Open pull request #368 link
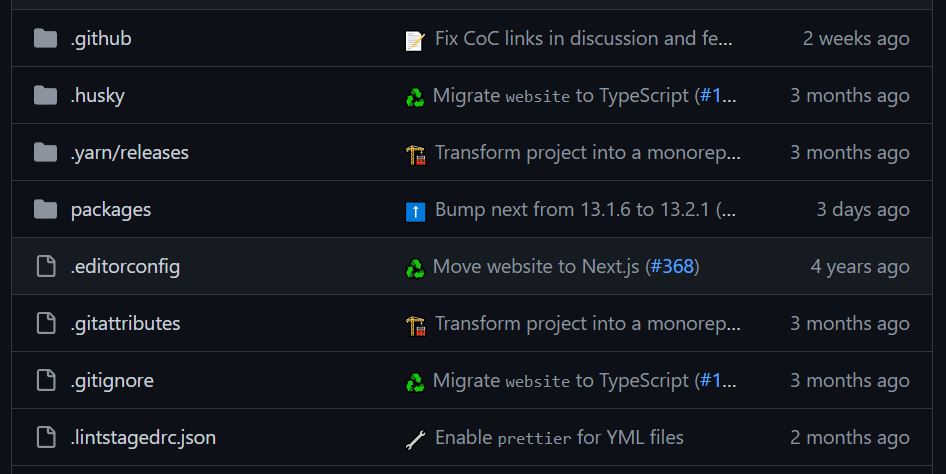Screen dimensions: 946x474 pos(672,267)
